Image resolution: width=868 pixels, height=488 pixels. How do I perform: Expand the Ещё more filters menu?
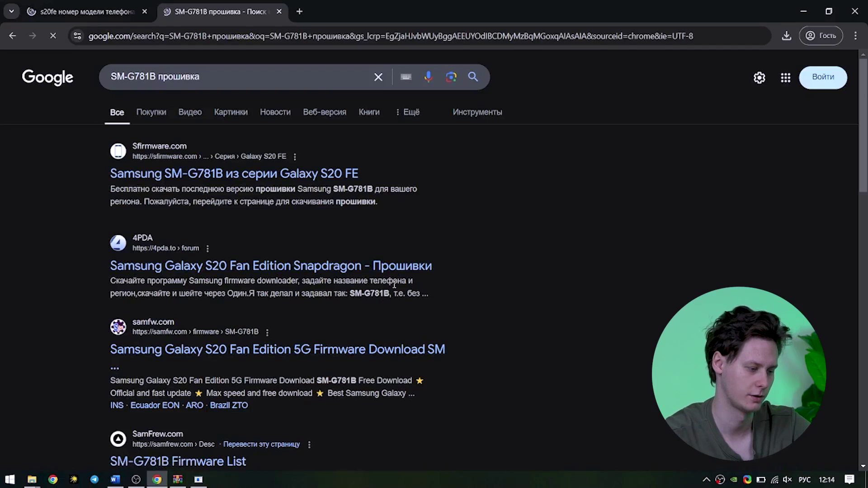click(407, 112)
